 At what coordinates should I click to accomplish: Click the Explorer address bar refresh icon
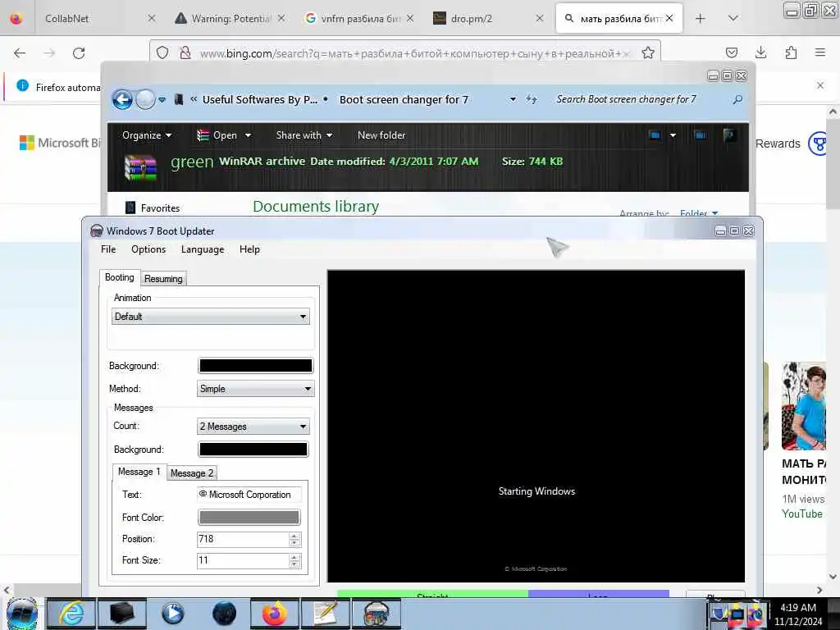531,99
